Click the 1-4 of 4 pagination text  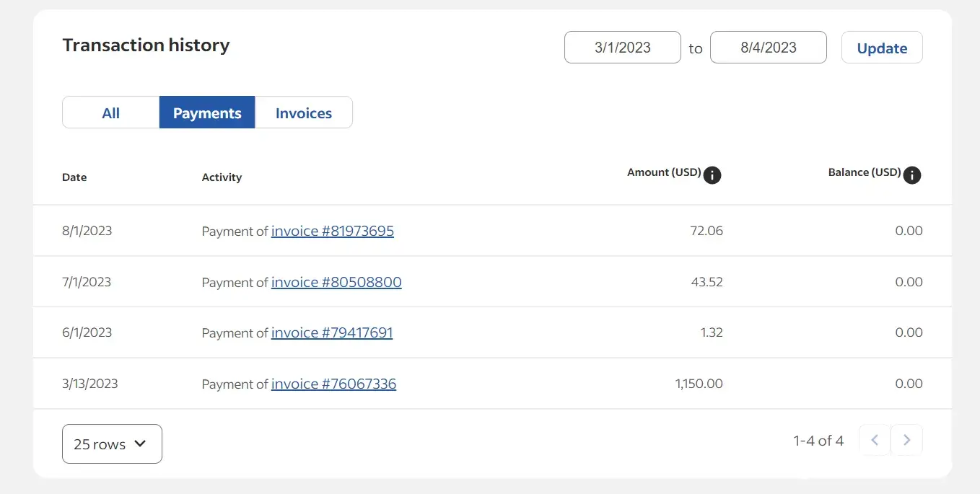pyautogui.click(x=818, y=441)
